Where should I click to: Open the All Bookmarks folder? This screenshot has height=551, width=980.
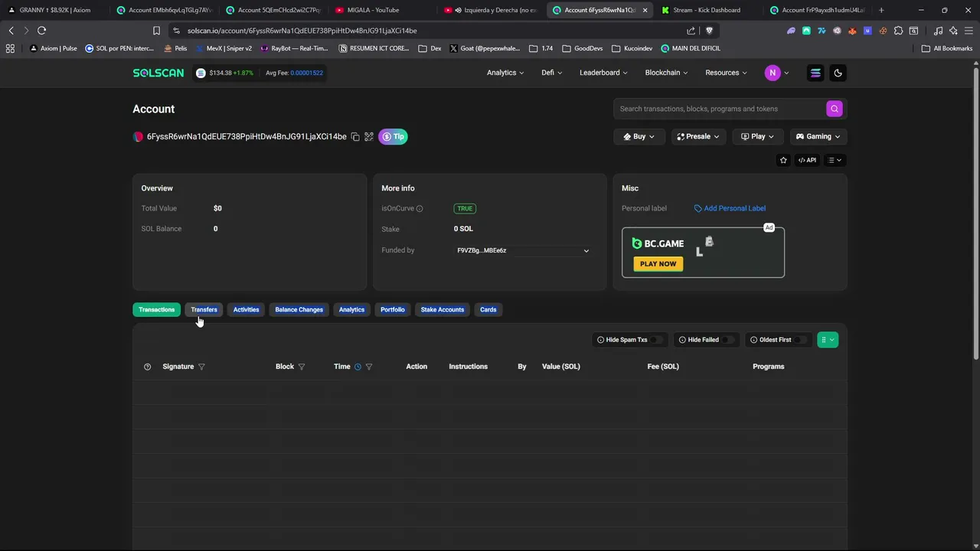[947, 48]
